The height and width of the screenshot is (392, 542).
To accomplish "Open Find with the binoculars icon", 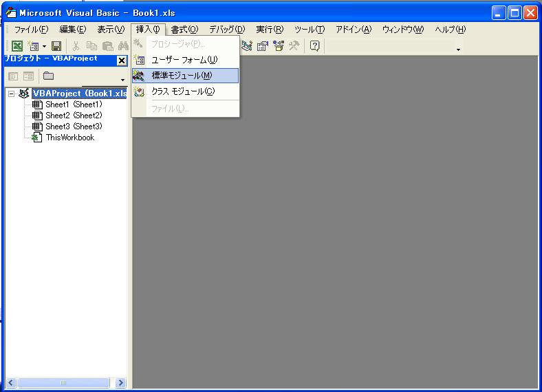I will tap(123, 45).
